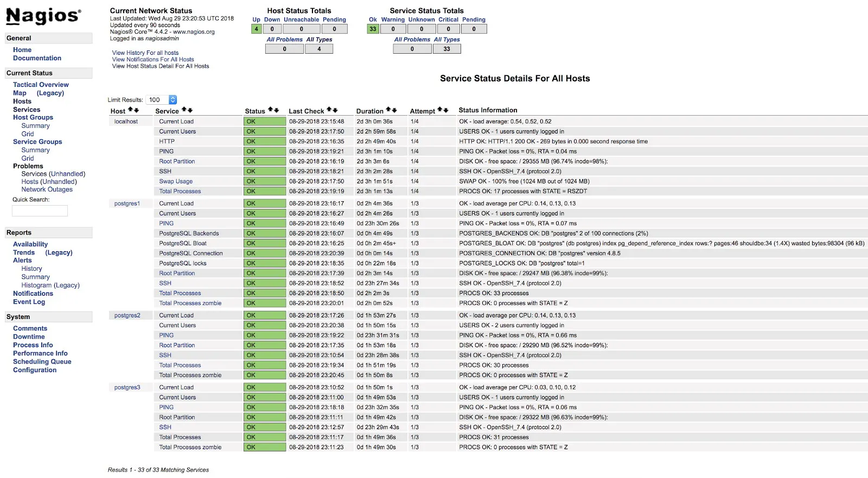The height and width of the screenshot is (478, 868).
Task: Click the Nagios logo
Action: (x=43, y=16)
